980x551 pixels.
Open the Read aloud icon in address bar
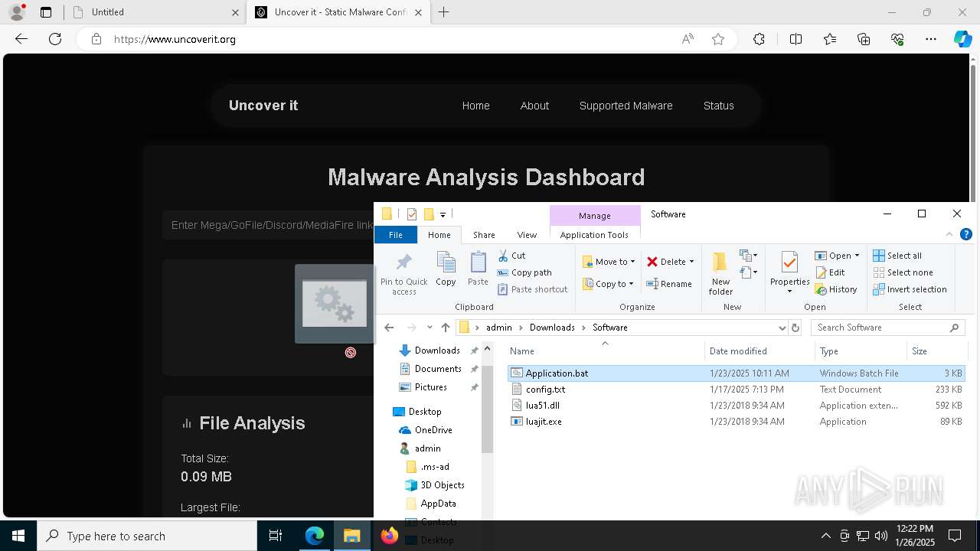click(x=688, y=39)
